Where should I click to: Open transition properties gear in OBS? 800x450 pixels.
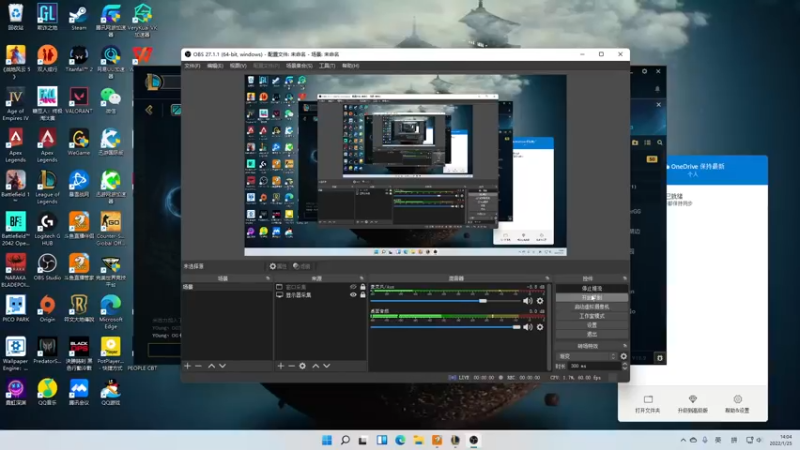[x=623, y=356]
